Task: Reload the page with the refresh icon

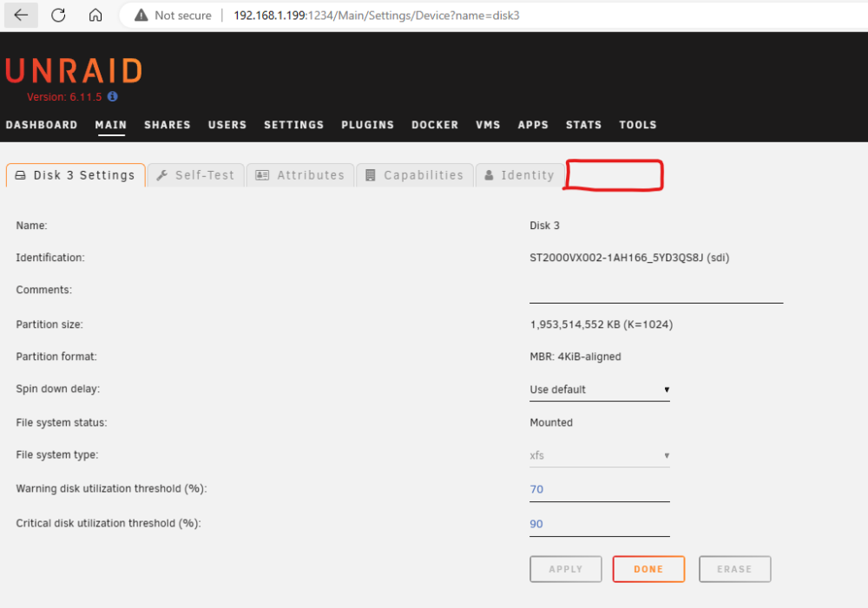Action: point(58,15)
